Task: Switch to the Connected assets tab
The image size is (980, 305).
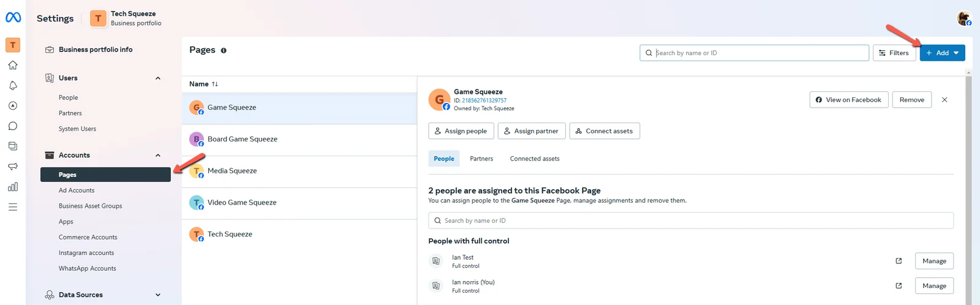Action: (535, 159)
